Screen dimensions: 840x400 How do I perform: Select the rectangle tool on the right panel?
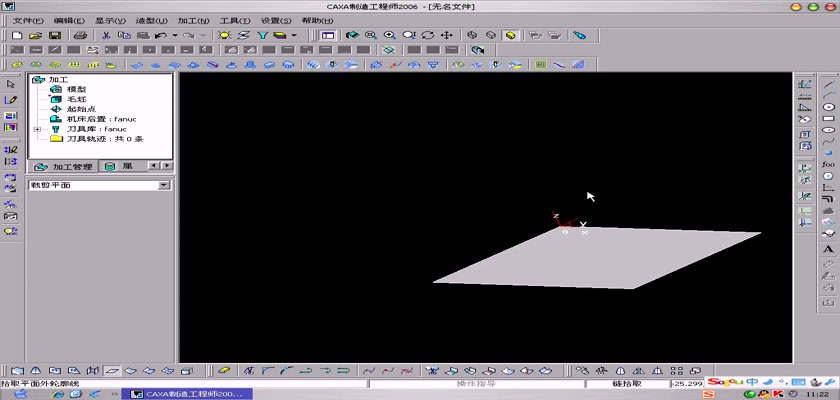(x=828, y=118)
